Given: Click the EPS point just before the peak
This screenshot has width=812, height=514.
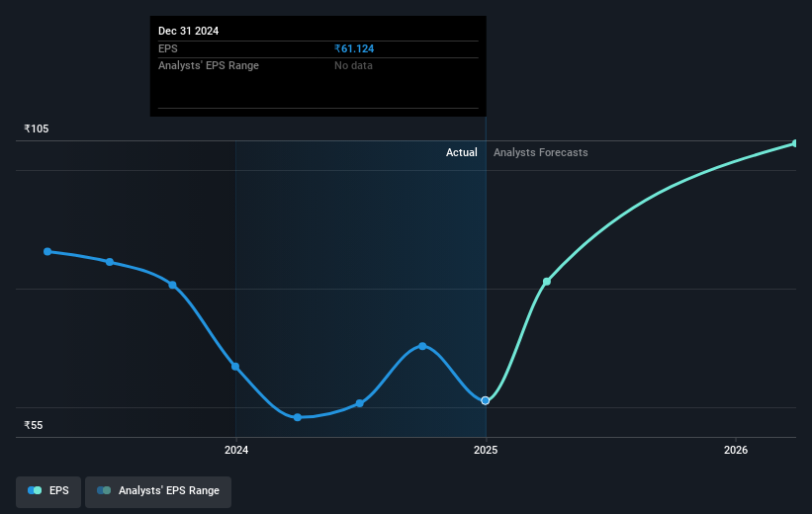Looking at the screenshot, I should (359, 403).
